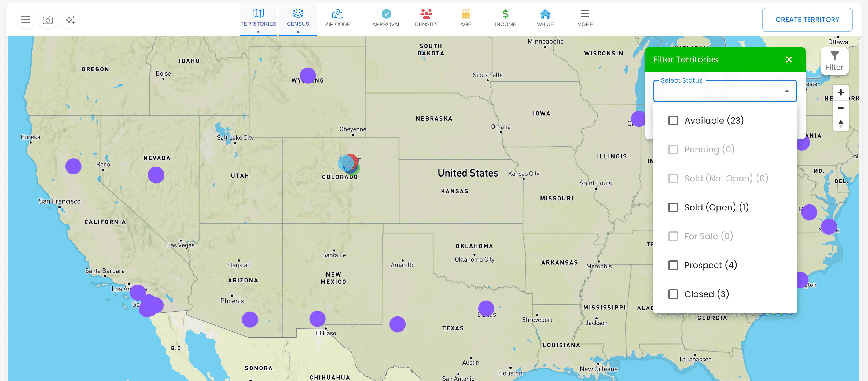Open the hamburger menu icon
The width and height of the screenshot is (868, 381).
coord(25,20)
